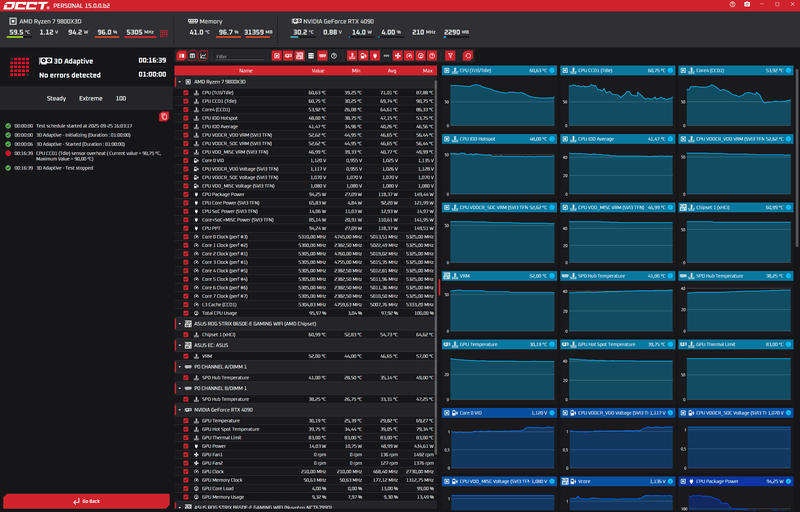Click the GPU Thermal Limit graph header
The width and height of the screenshot is (800, 512).
pos(736,344)
